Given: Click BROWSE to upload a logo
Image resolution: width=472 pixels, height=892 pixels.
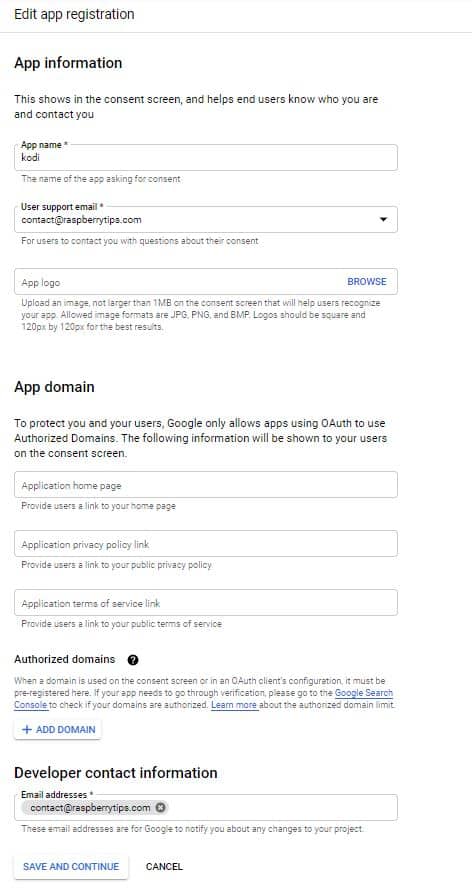Looking at the screenshot, I should tap(367, 282).
